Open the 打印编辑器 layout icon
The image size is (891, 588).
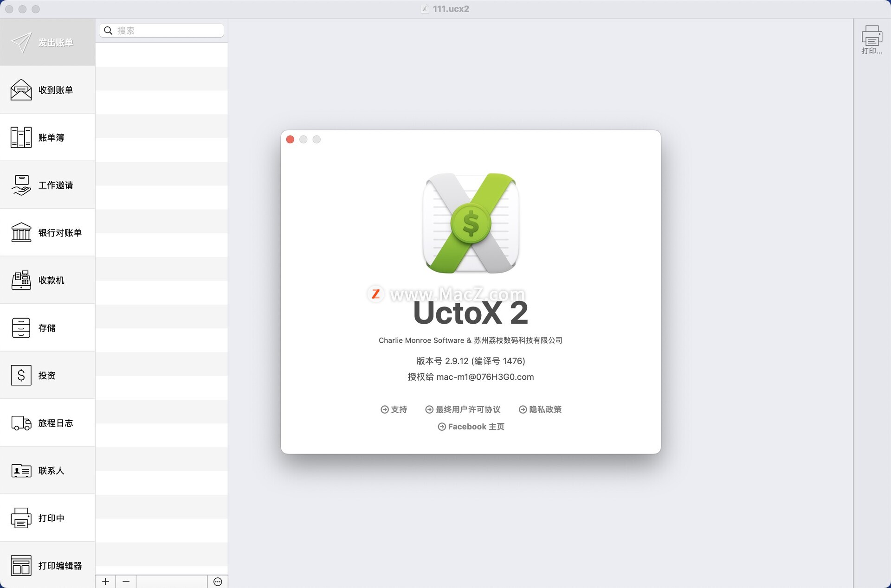tap(21, 565)
